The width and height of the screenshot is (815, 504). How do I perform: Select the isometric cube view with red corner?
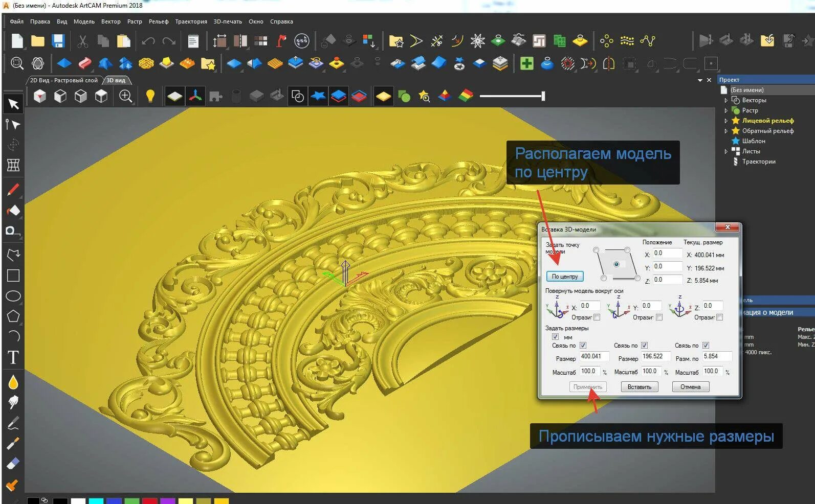39,96
